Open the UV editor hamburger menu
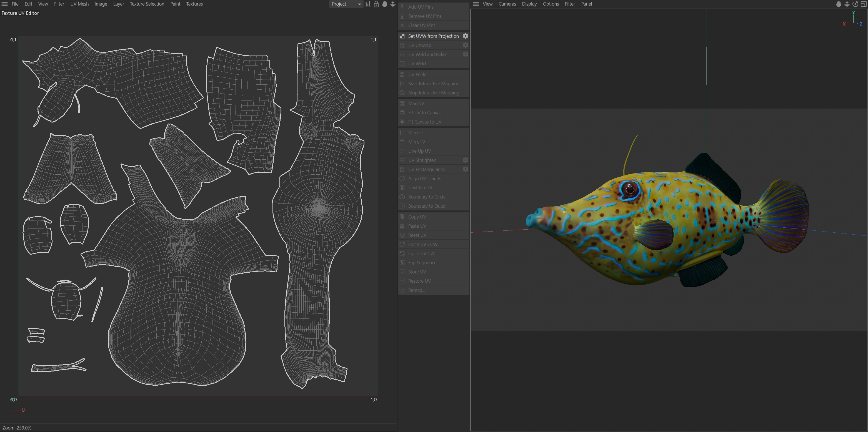 [x=5, y=4]
